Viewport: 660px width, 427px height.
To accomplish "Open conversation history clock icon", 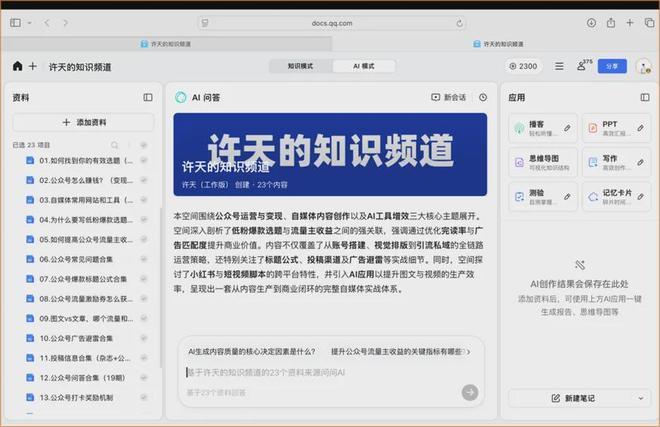I will click(x=483, y=97).
